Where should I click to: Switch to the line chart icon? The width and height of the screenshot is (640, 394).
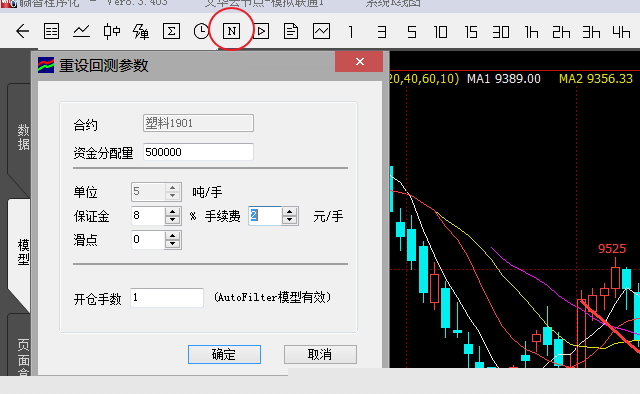(82, 31)
